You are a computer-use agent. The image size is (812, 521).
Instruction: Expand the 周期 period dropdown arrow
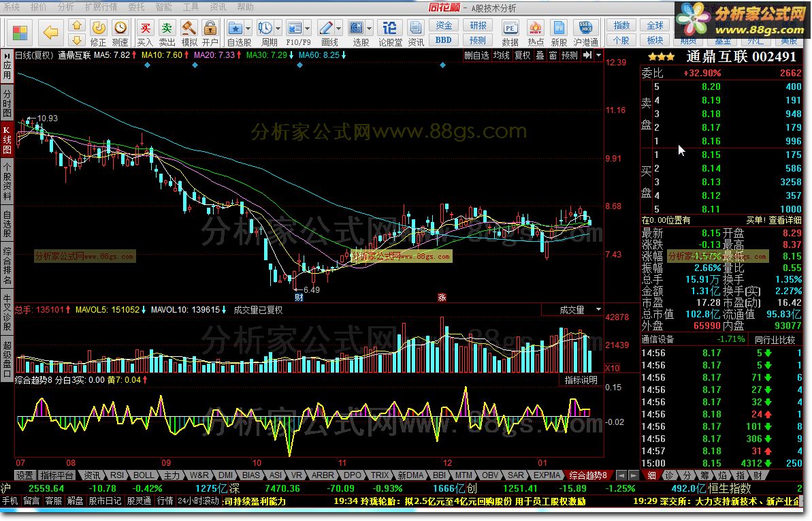click(x=278, y=29)
